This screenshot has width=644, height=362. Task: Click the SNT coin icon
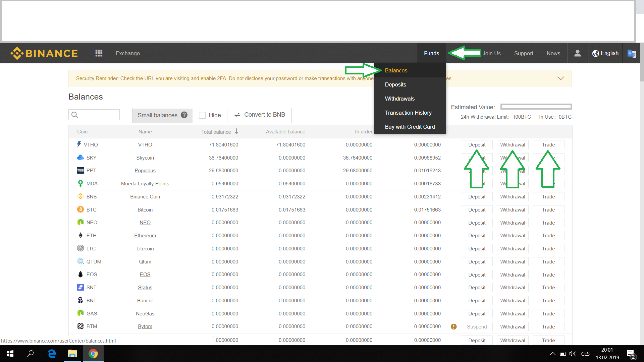(x=80, y=287)
